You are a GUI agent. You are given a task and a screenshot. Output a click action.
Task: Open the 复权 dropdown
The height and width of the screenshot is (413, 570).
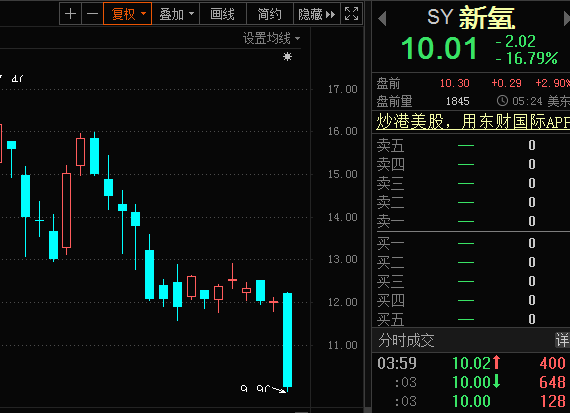coord(127,14)
